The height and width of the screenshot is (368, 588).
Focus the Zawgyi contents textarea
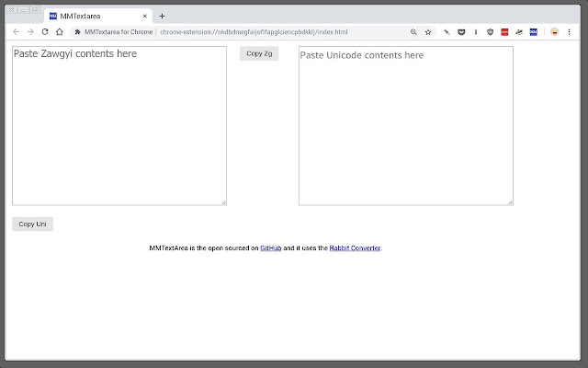[119, 126]
